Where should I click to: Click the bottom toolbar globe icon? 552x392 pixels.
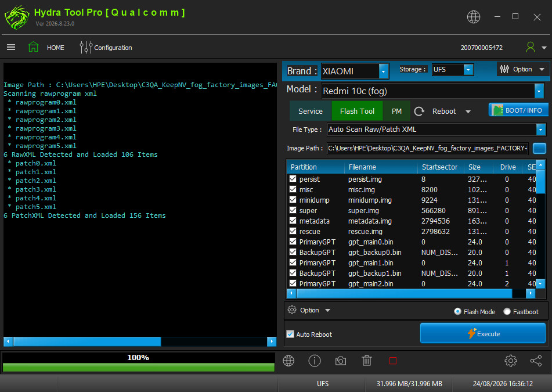288,361
